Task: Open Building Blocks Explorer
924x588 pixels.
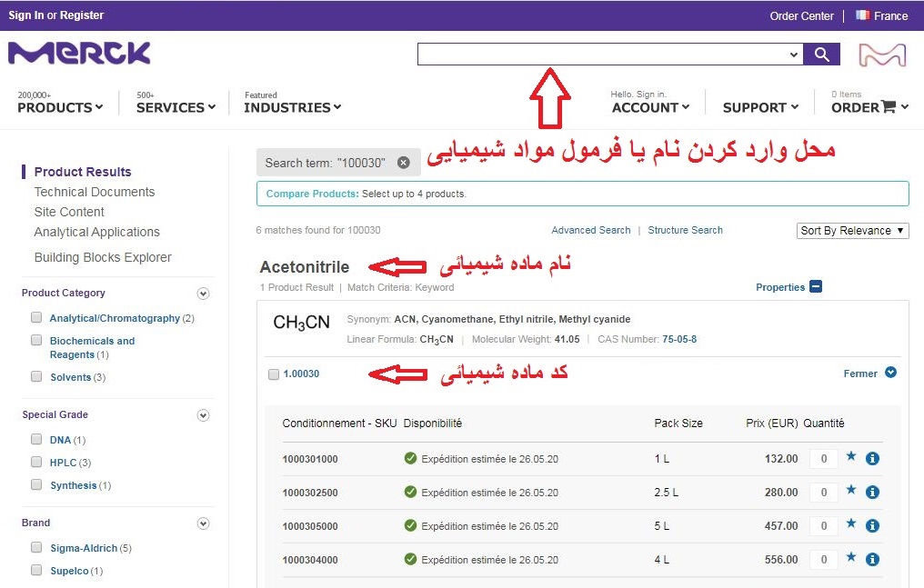Action: (103, 257)
